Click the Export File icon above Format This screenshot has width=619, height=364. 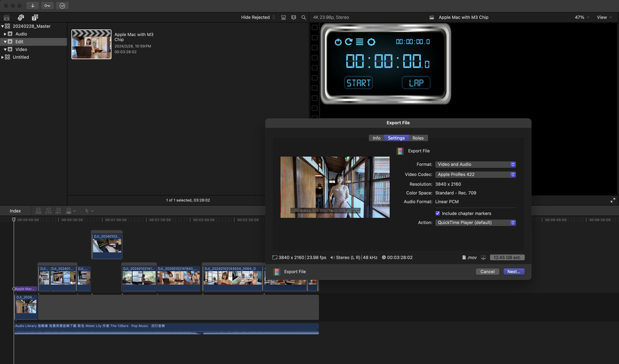[x=400, y=151]
